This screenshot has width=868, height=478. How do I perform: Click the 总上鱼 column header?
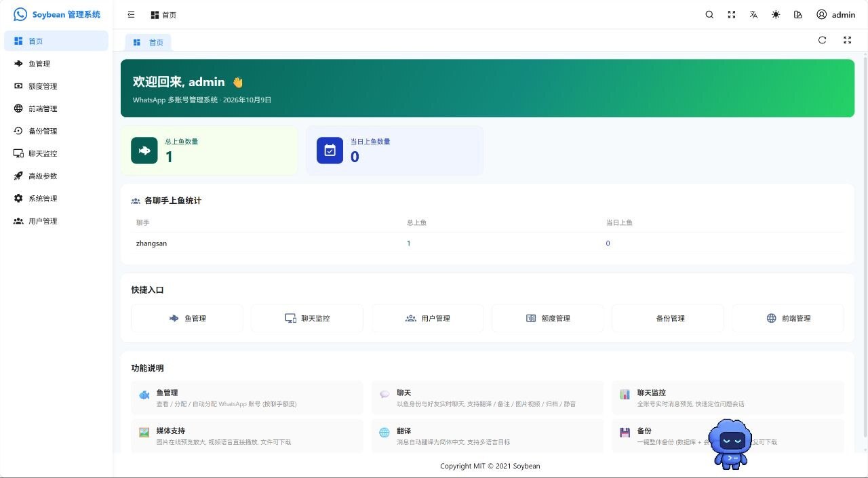(x=416, y=222)
